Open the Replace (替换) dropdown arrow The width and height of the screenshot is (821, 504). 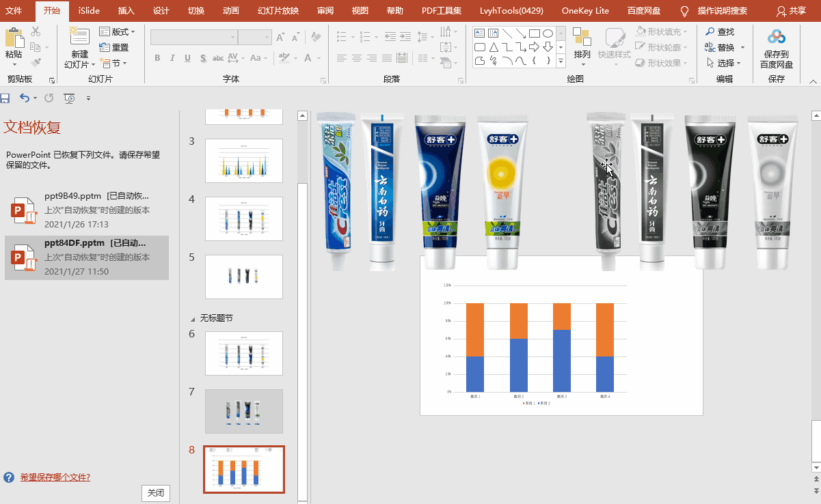click(x=743, y=48)
